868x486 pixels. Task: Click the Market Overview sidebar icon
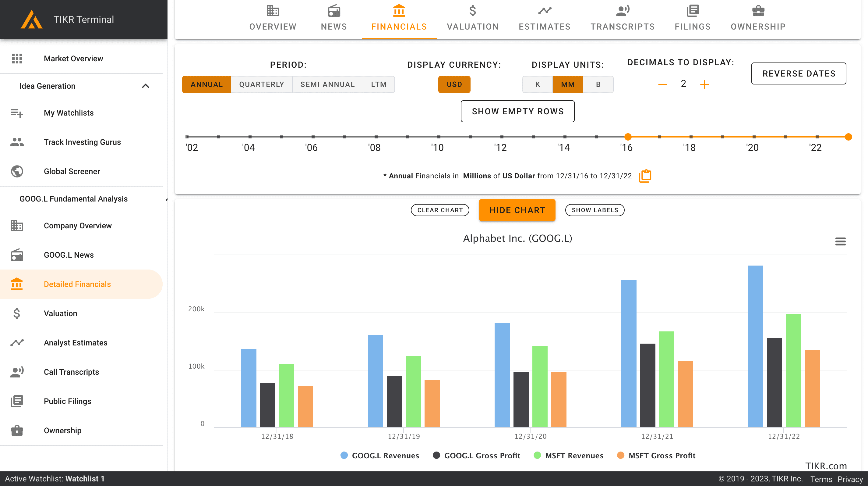coord(17,58)
